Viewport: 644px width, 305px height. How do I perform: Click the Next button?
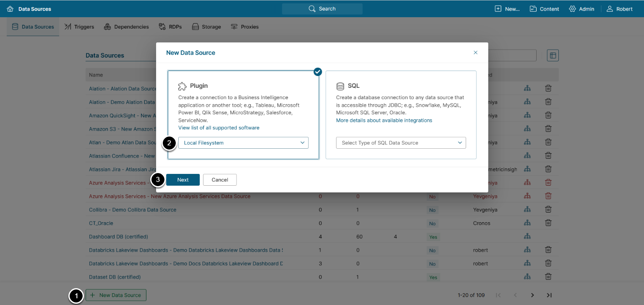(183, 180)
